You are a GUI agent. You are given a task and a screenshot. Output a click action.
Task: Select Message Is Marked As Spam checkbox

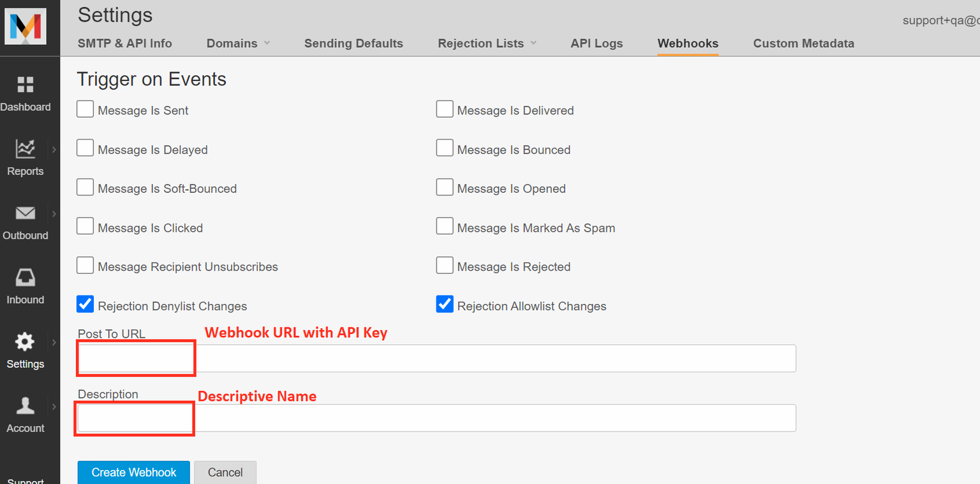[x=445, y=226]
